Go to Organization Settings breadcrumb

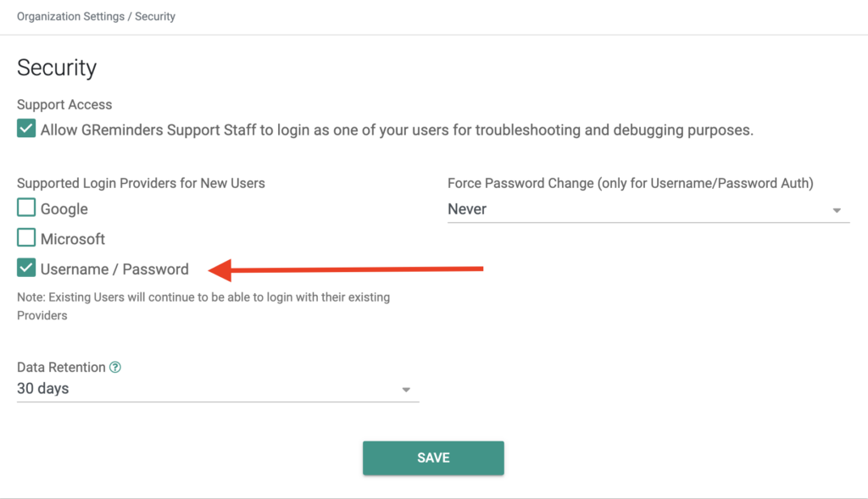point(70,17)
